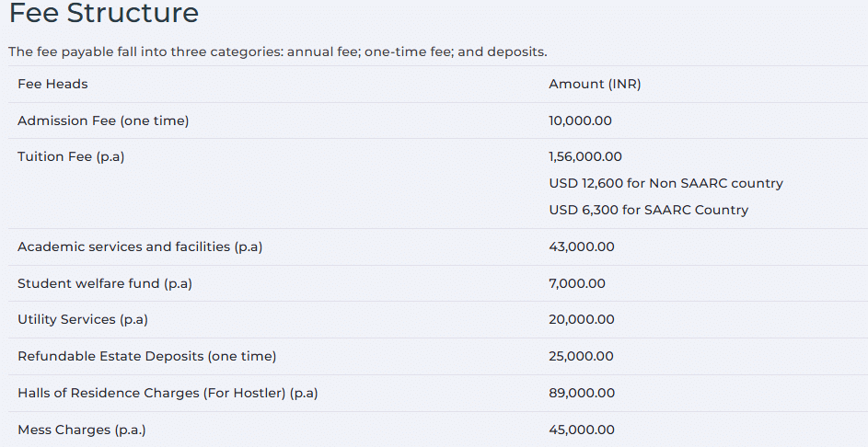The width and height of the screenshot is (868, 447).
Task: Select the Utility Services (p.a) label
Action: 83,319
